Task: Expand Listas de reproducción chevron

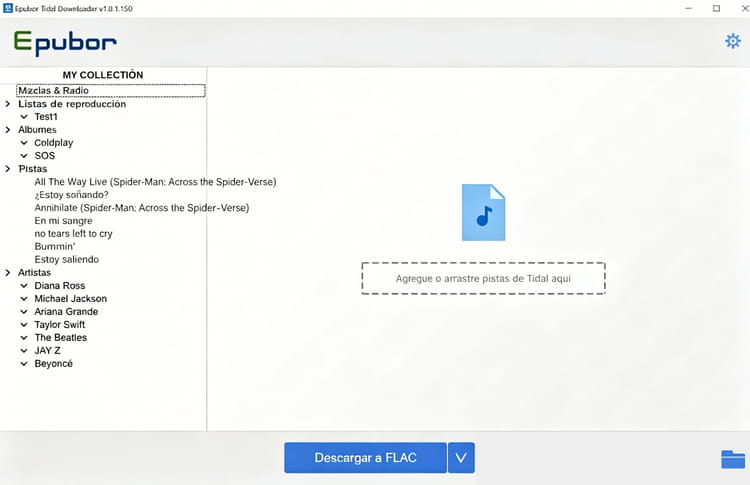Action: [8, 104]
